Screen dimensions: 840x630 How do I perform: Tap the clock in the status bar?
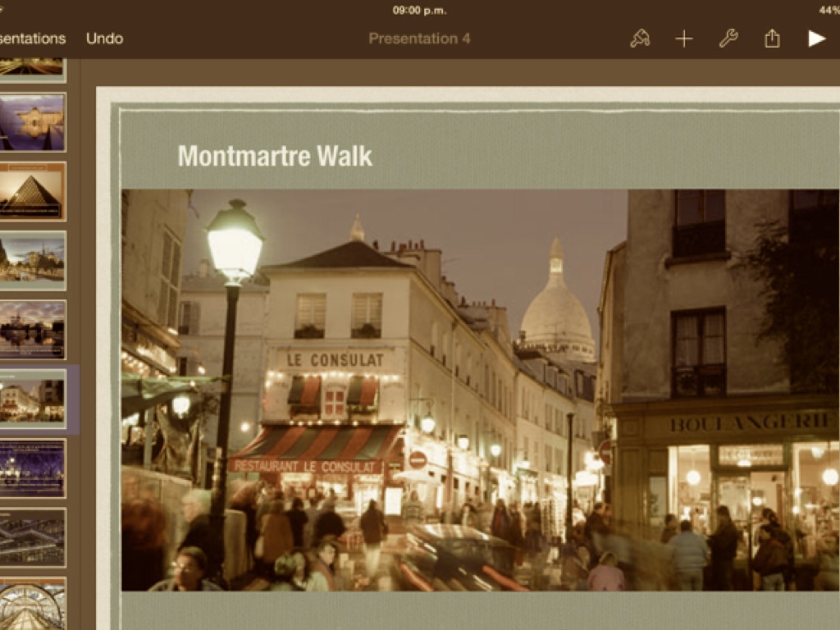pyautogui.click(x=419, y=11)
